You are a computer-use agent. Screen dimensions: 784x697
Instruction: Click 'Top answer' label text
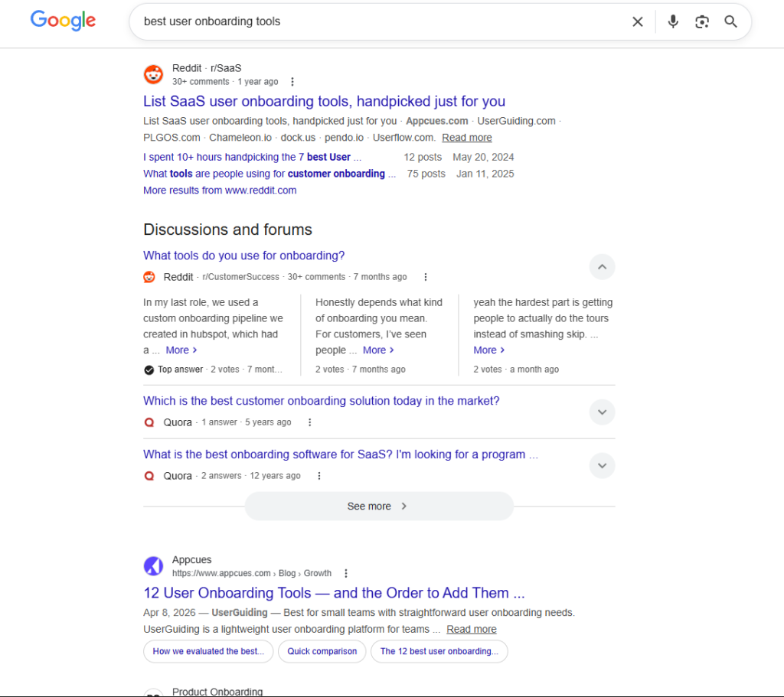[181, 370]
